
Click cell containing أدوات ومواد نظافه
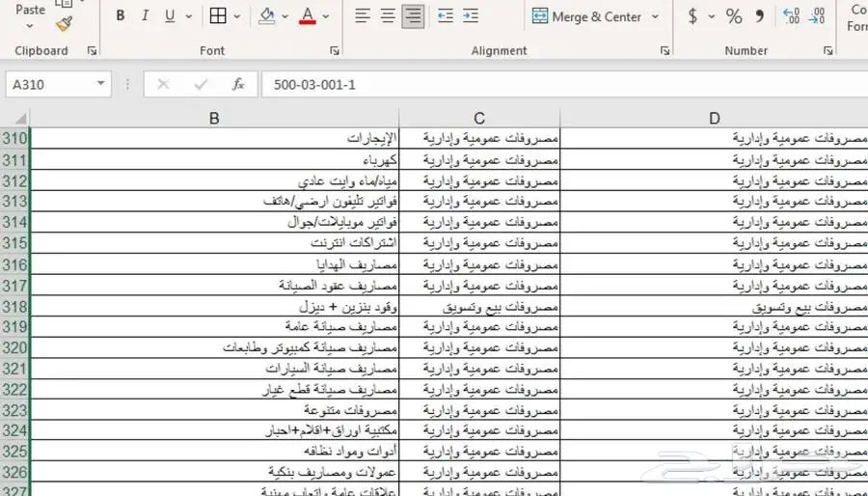tap(214, 452)
